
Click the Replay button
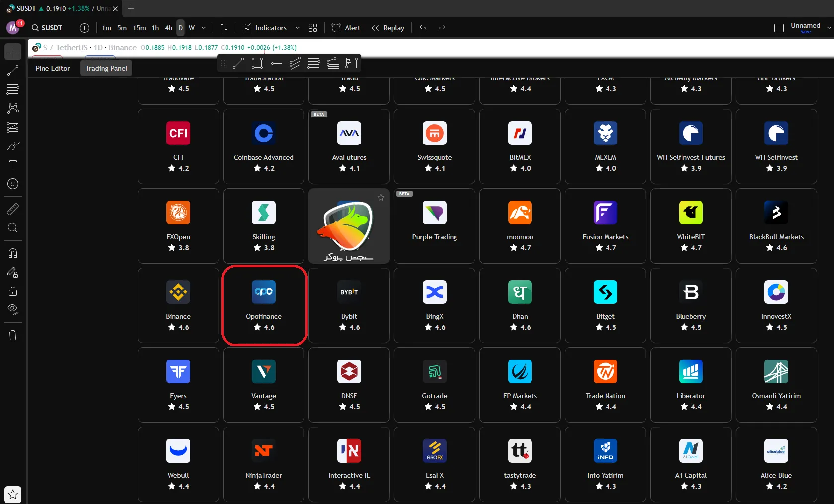[x=388, y=28]
